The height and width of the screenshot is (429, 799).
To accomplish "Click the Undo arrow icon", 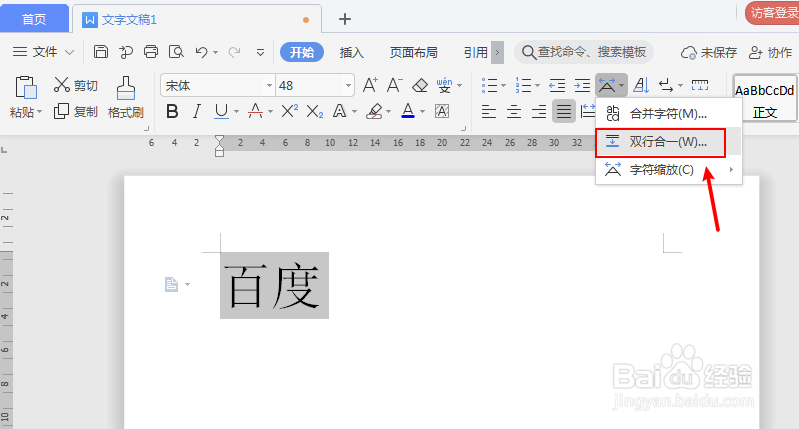I will tap(201, 52).
